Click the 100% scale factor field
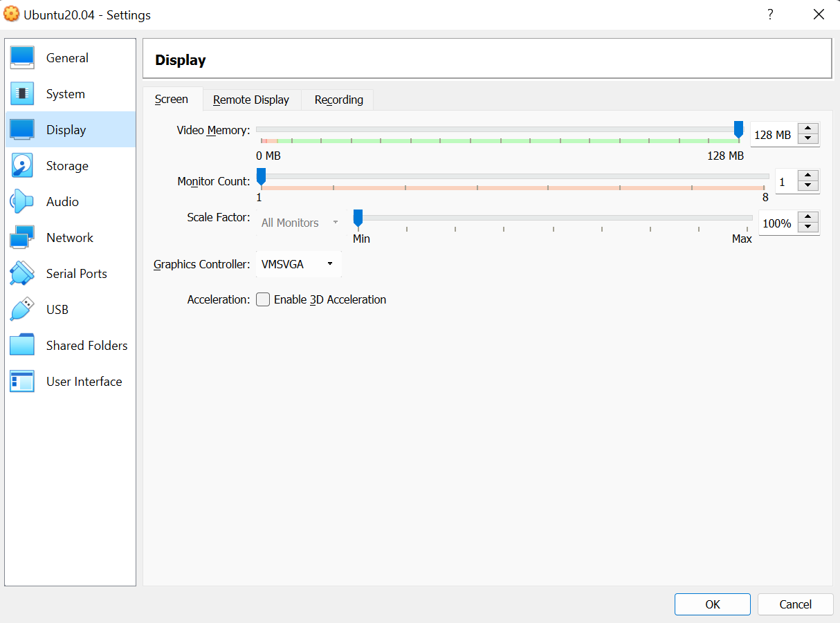 tap(778, 223)
